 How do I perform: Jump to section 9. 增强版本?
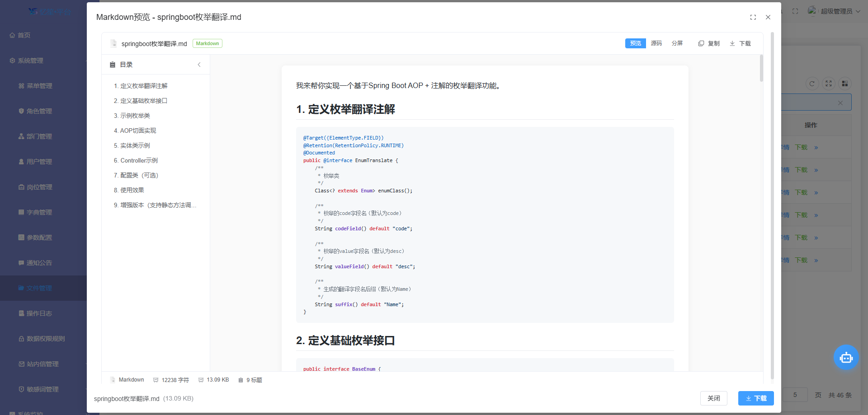click(156, 205)
